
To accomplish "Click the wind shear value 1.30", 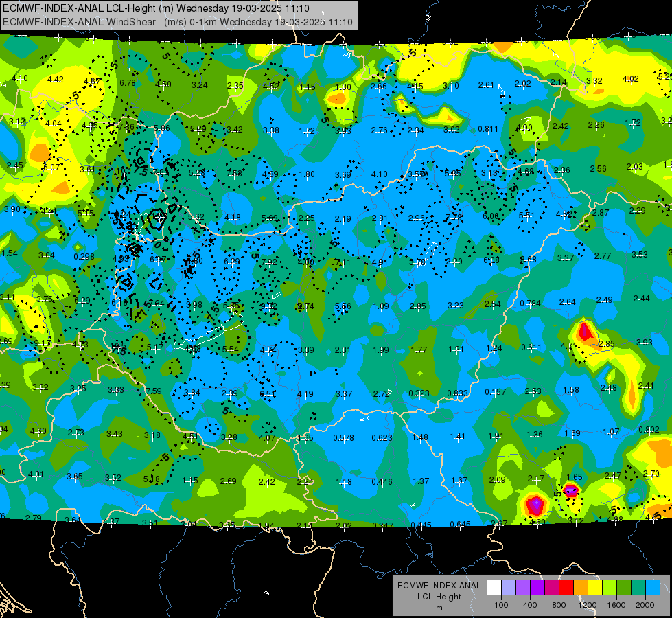I will pyautogui.click(x=343, y=87).
